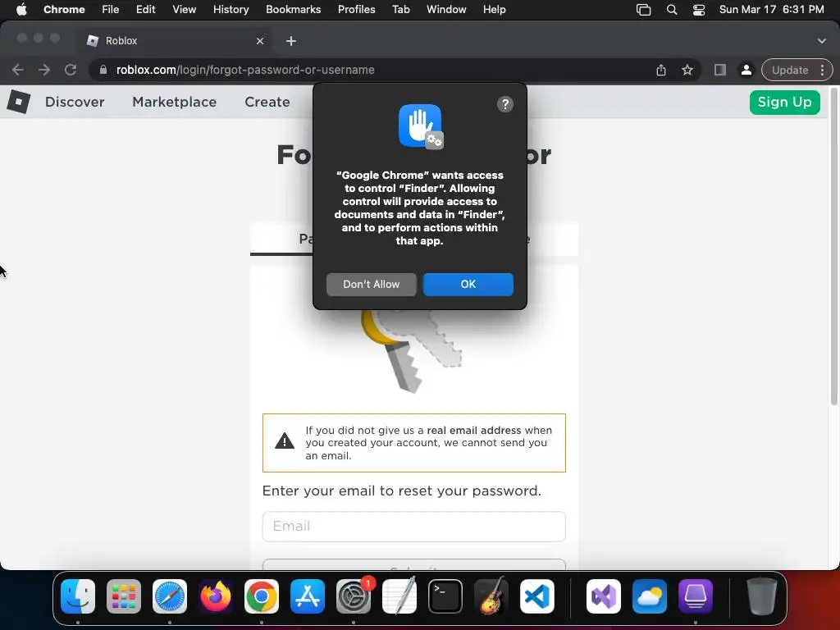Click the address bar URL
840x630 pixels.
click(244, 70)
